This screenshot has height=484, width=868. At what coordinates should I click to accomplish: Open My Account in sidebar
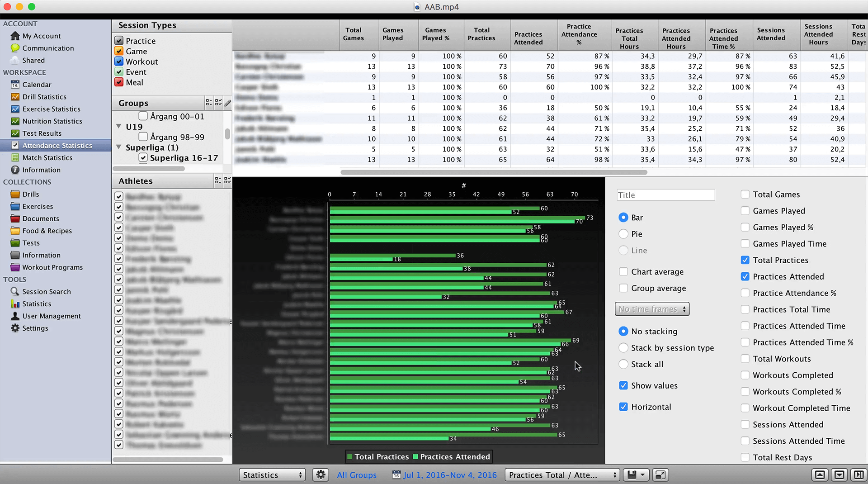41,36
